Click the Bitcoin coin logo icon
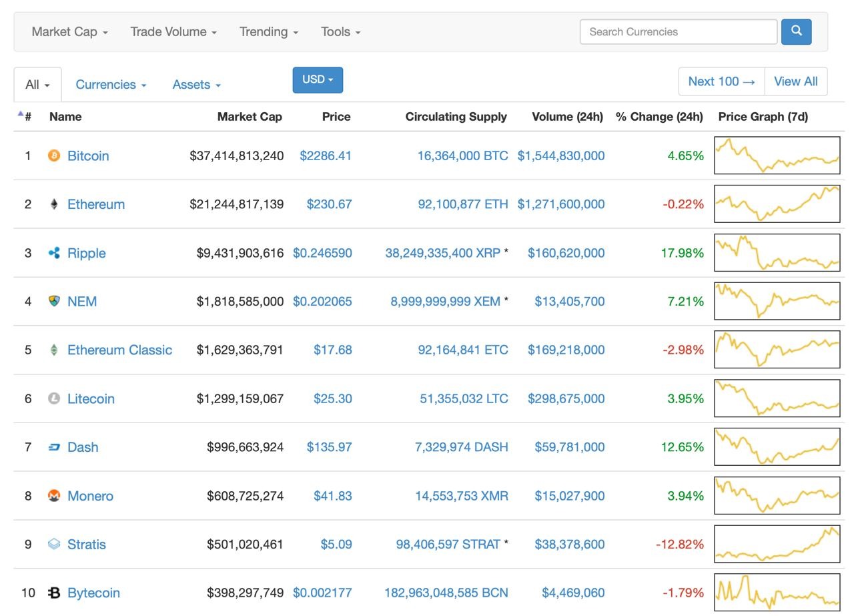Screen dimensions: 854x616 54,156
